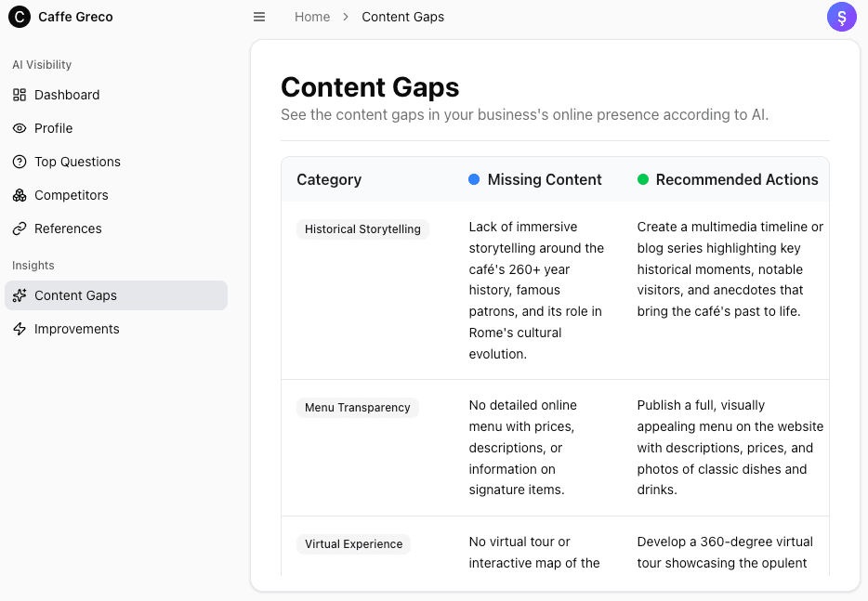The height and width of the screenshot is (601, 868).
Task: Toggle the sidebar with the hamburger icon
Action: click(259, 17)
